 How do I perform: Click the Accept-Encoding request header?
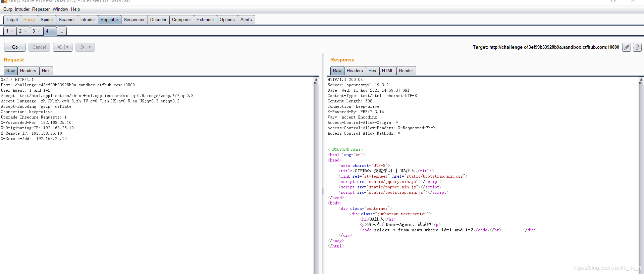36,106
